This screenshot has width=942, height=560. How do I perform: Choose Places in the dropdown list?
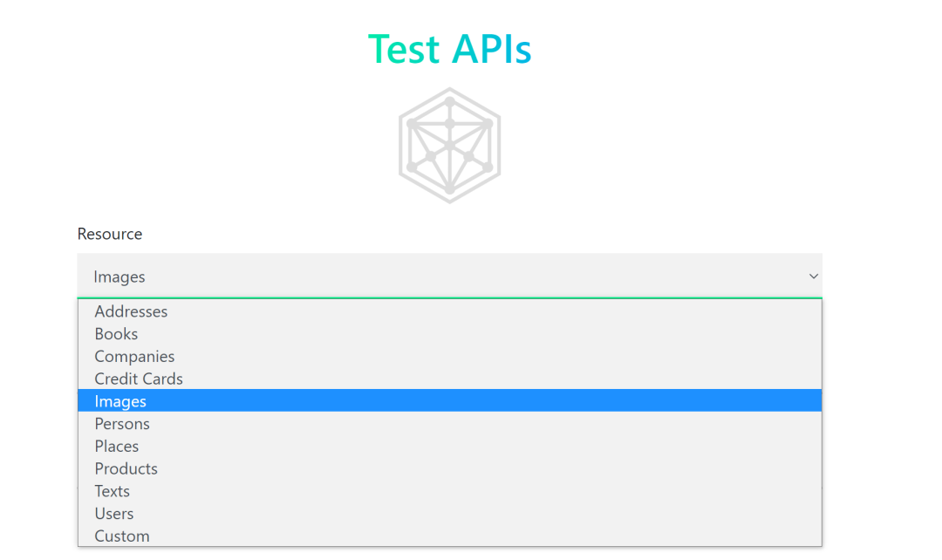click(117, 446)
